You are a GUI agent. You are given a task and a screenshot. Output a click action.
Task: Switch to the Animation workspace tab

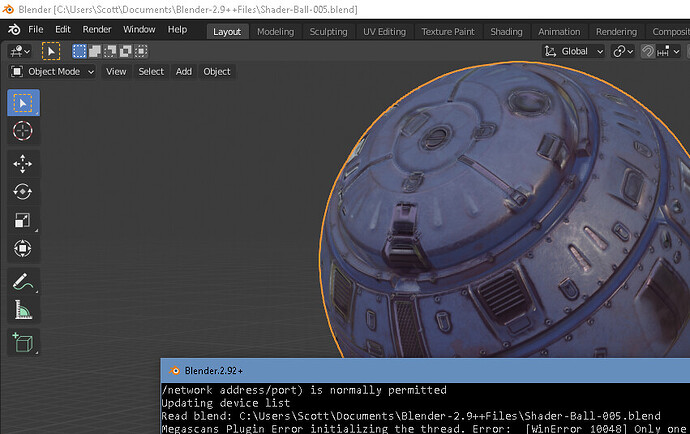pyautogui.click(x=559, y=32)
